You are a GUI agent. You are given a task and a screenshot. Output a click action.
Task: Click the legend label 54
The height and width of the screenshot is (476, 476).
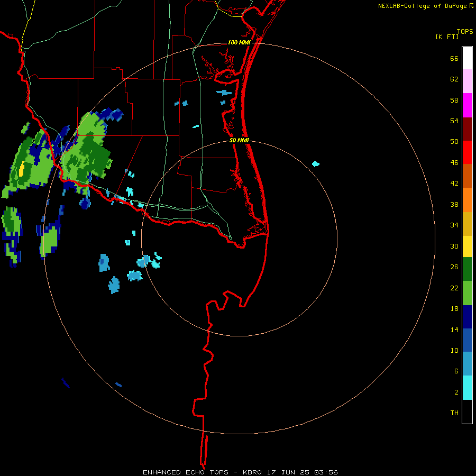coord(454,121)
